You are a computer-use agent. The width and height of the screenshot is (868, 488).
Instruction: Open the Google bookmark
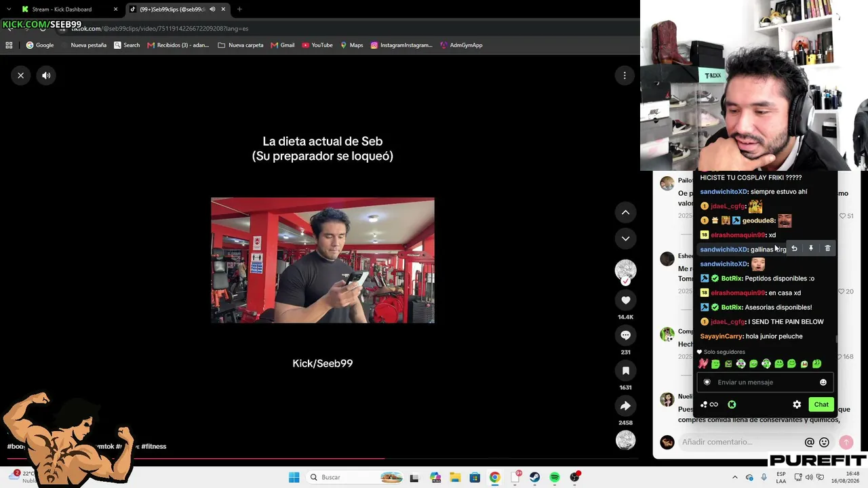pyautogui.click(x=40, y=45)
